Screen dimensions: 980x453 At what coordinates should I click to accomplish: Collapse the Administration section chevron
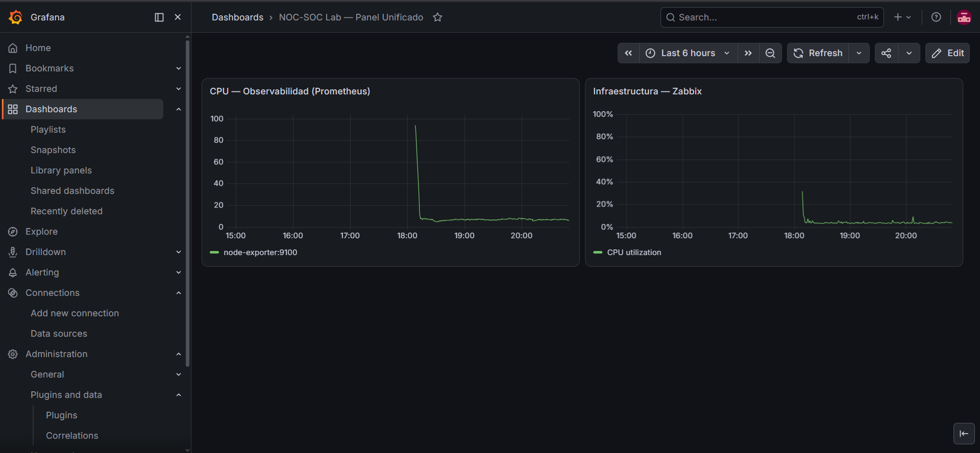(x=179, y=354)
